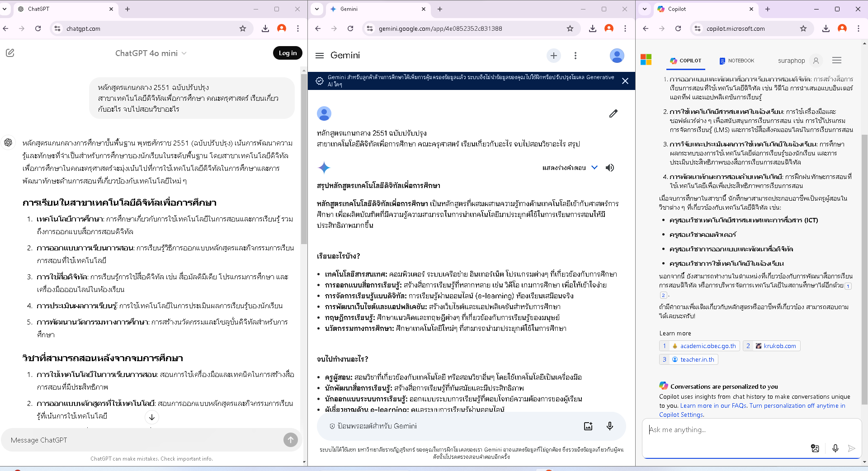This screenshot has width=868, height=471.
Task: Click the ChatGPT scroll-to-bottom arrow button
Action: (x=152, y=417)
